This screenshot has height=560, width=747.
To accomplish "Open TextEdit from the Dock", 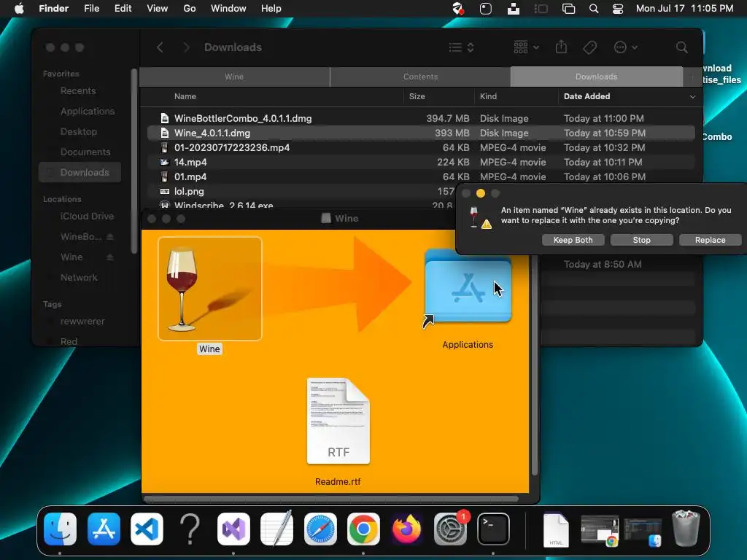I will point(276,529).
